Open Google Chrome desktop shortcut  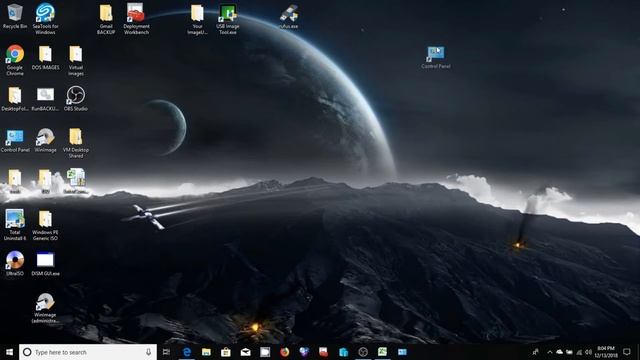15,60
